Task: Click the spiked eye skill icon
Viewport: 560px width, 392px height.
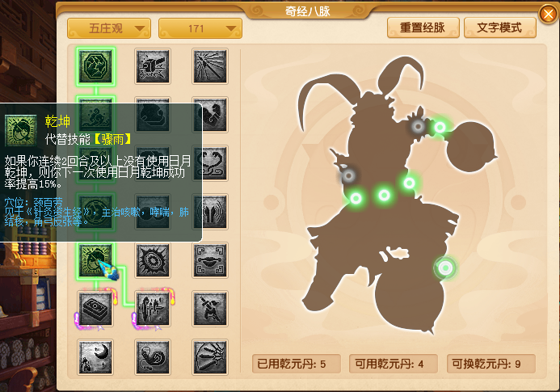Action: [153, 260]
